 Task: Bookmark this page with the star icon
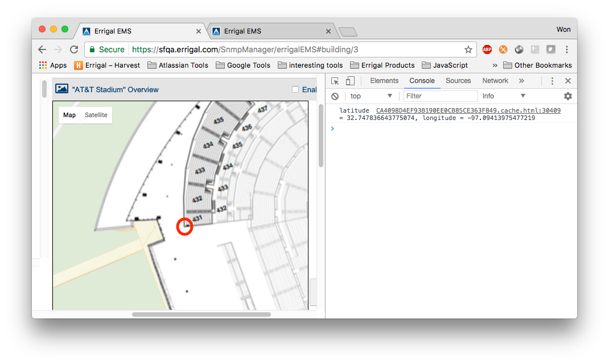(468, 49)
